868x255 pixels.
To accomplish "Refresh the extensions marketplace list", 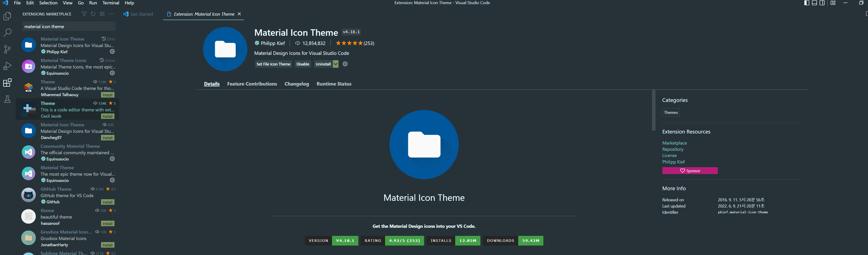I will (x=93, y=14).
